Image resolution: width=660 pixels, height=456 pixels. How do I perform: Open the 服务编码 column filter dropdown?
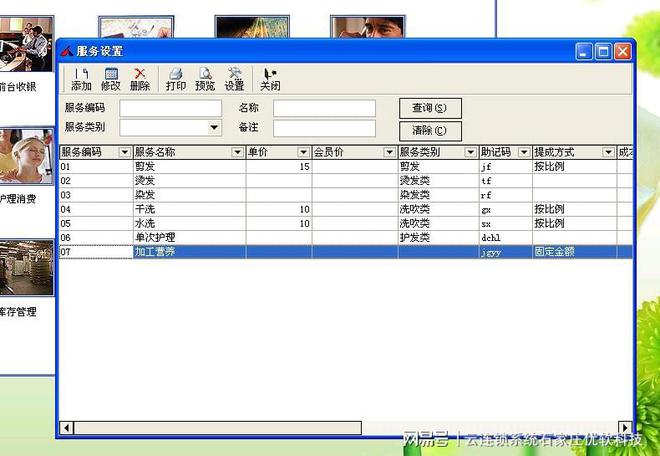click(x=124, y=153)
